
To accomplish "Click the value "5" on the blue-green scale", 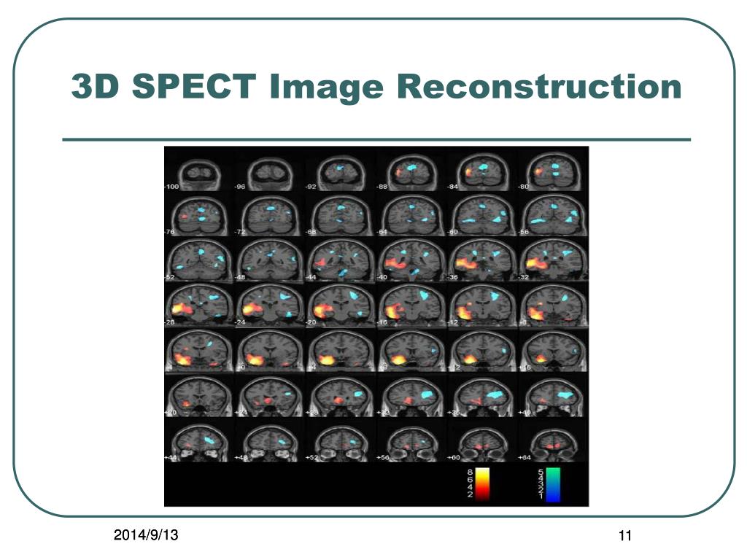I will [x=541, y=472].
